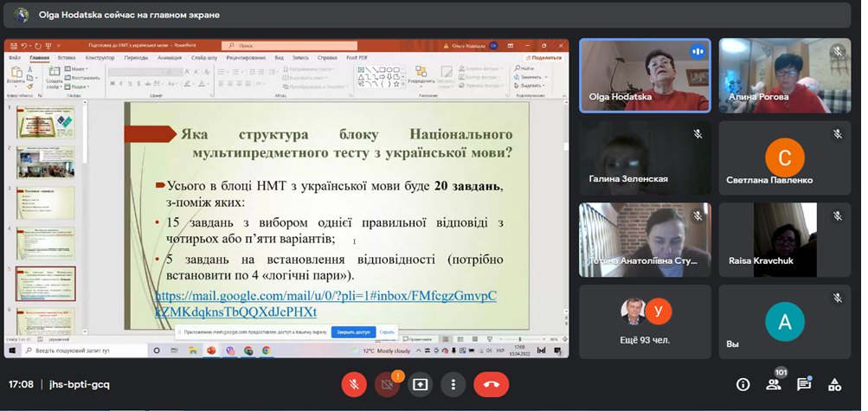The image size is (868, 411).
Task: Click the PowerPoint icon in Windows taskbar
Action: pyautogui.click(x=210, y=350)
